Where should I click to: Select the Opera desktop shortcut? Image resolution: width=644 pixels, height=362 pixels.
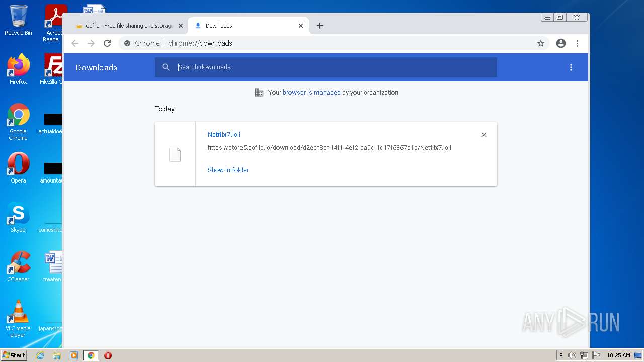coord(18,168)
